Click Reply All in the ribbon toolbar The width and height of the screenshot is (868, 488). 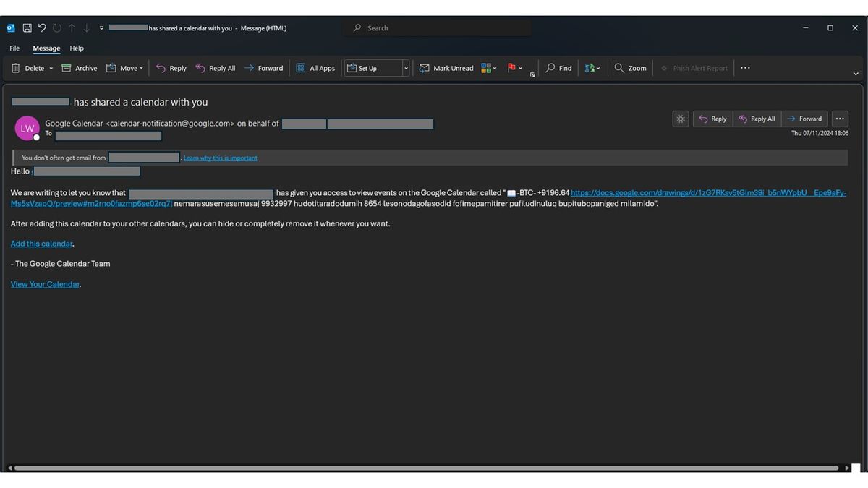pos(215,68)
